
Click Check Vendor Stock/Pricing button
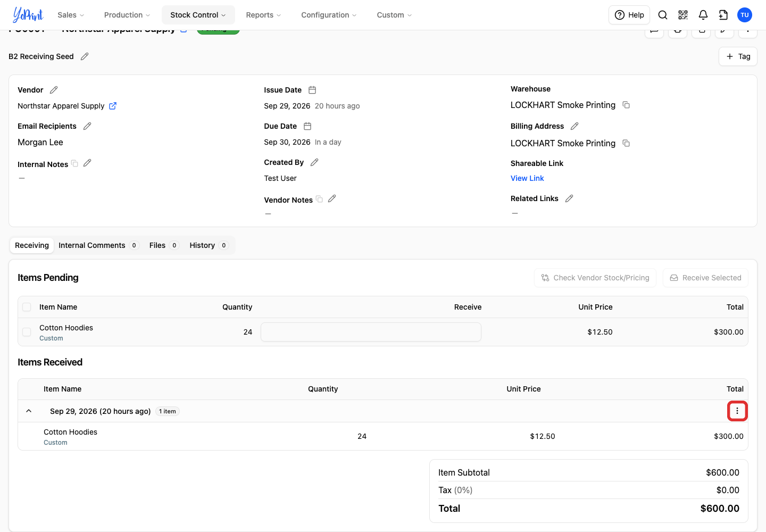click(595, 278)
